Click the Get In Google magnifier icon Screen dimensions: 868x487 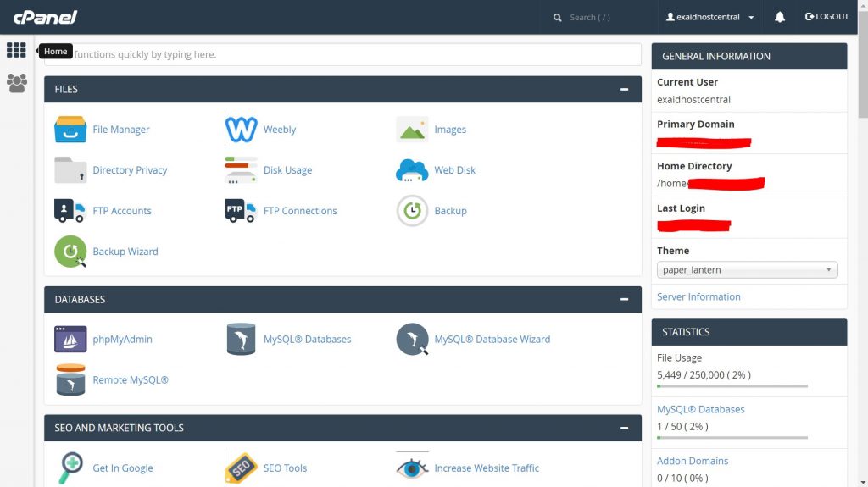pyautogui.click(x=70, y=468)
